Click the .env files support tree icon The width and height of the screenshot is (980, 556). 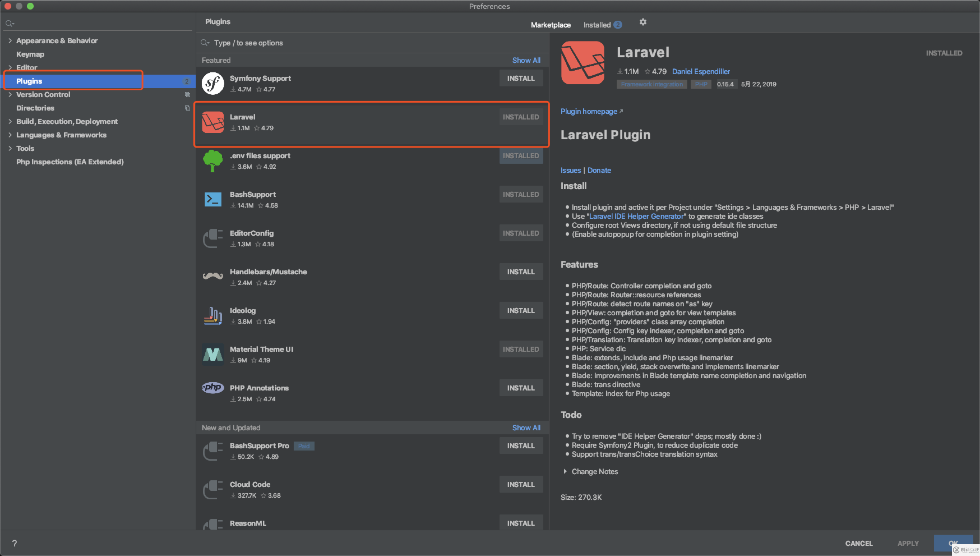tap(212, 161)
